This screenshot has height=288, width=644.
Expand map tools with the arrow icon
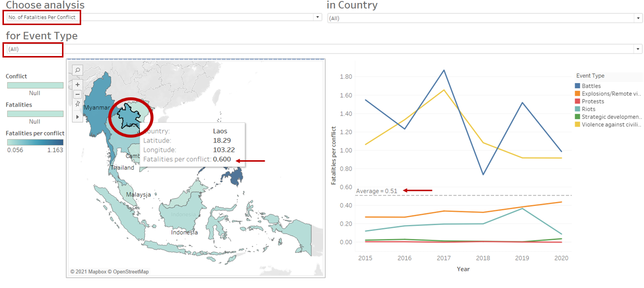point(78,116)
